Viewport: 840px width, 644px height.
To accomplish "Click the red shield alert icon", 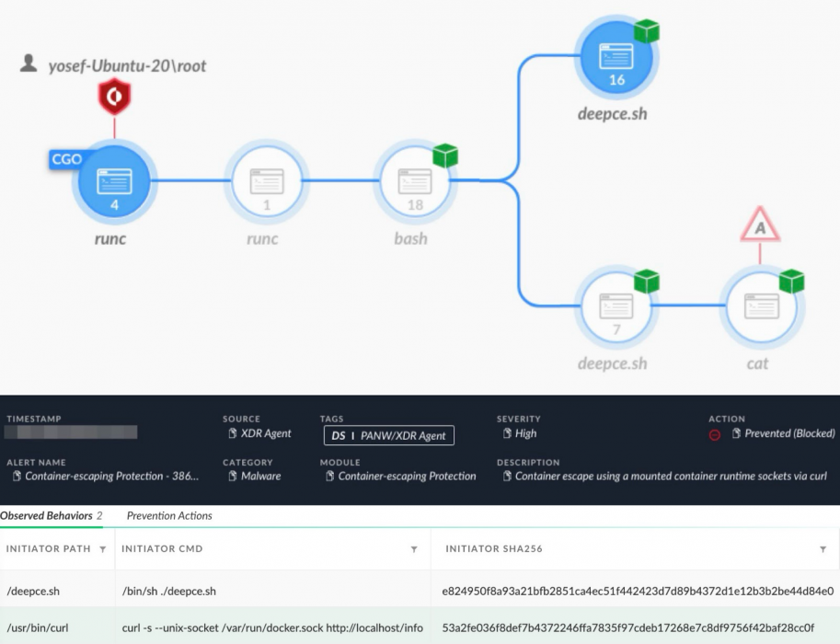I will click(115, 97).
